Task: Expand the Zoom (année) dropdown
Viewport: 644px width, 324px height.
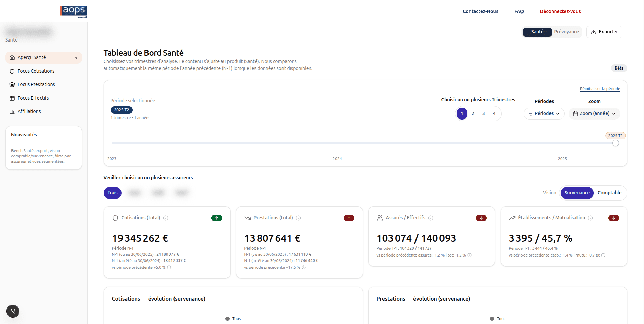Action: click(594, 114)
